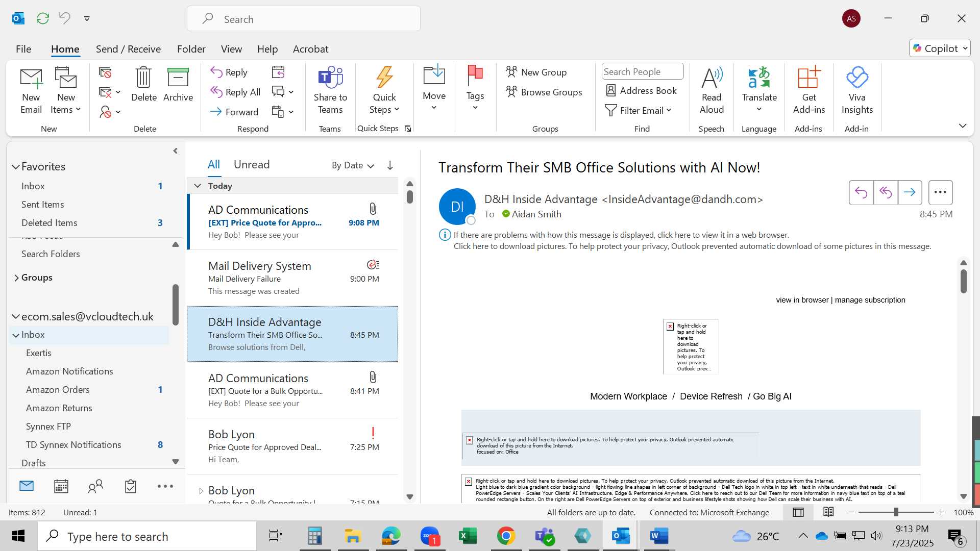The width and height of the screenshot is (980, 551).
Task: Open the File tab
Action: (x=23, y=49)
